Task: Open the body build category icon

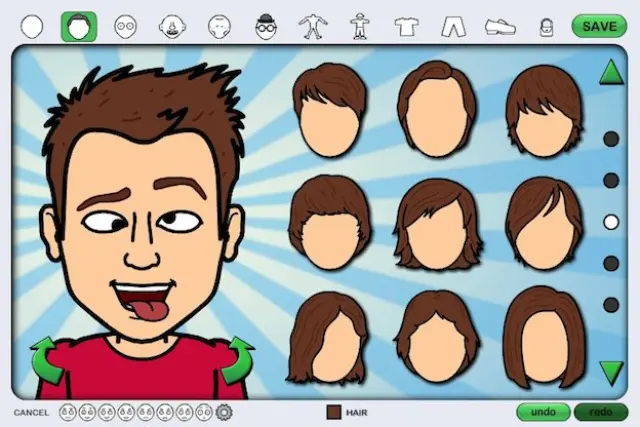Action: 312,27
